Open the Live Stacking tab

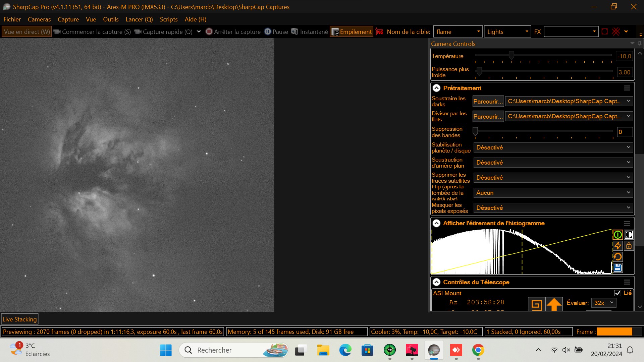(x=19, y=319)
